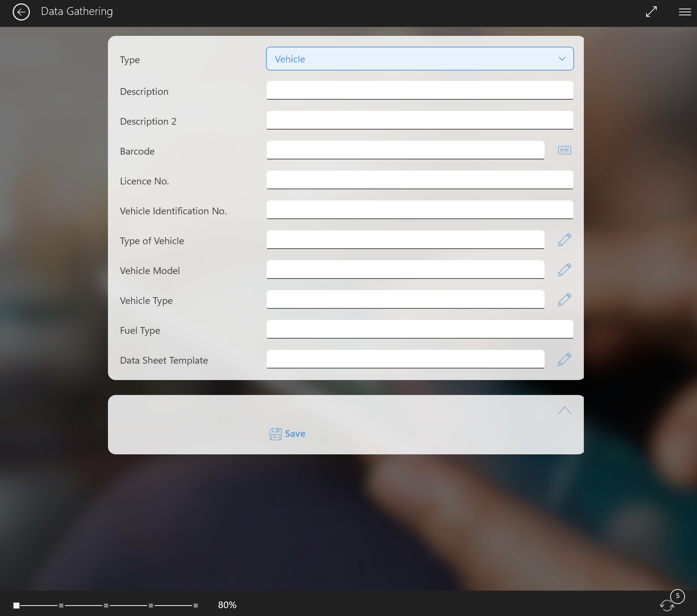Screen dimensions: 697x616
Task: Edit Vehicle Type with pencil icon
Action: [x=564, y=299]
